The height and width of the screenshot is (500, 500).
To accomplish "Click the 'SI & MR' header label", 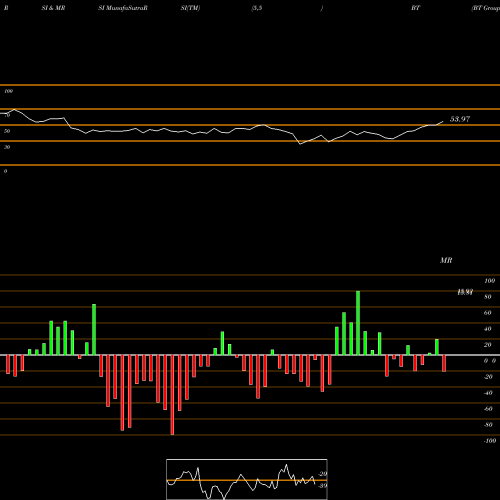I will (x=53, y=8).
